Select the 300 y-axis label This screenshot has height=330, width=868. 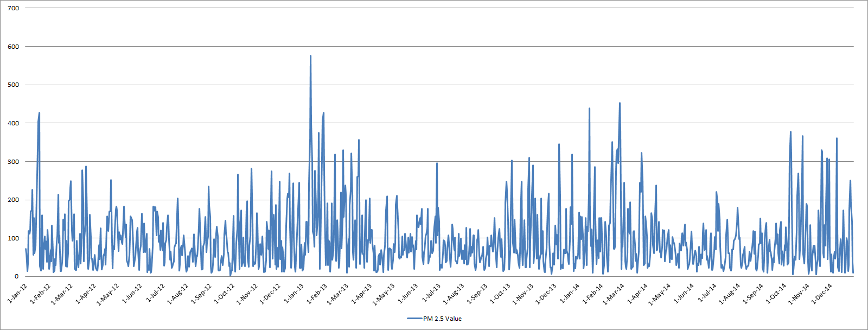(x=14, y=162)
